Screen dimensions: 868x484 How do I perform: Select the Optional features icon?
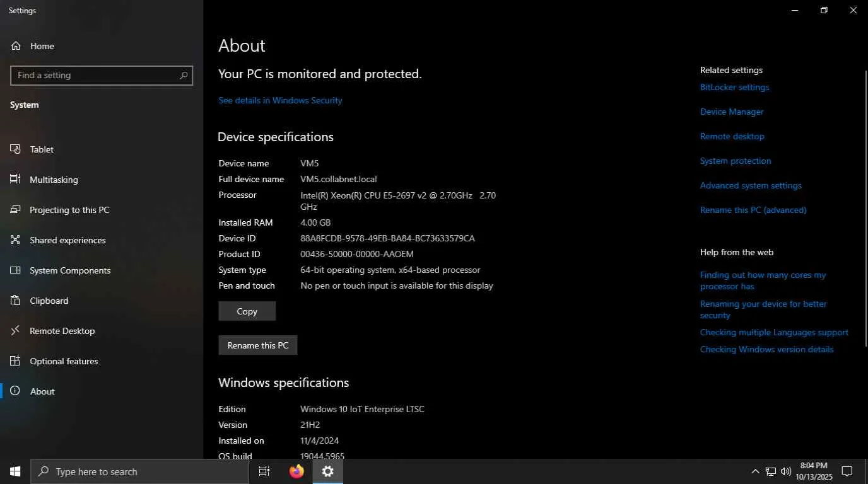tap(16, 361)
